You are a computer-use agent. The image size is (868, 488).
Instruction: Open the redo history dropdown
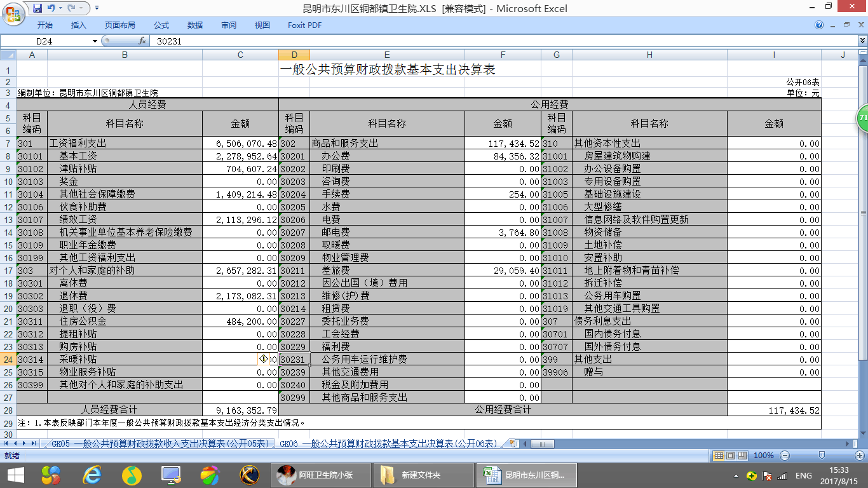coord(83,8)
